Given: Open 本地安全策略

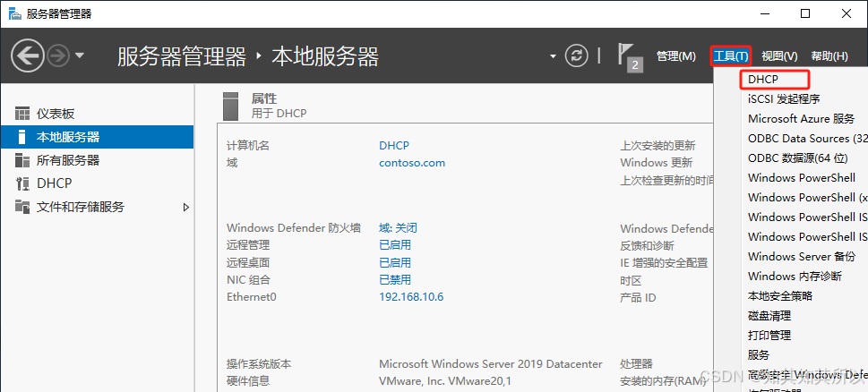Looking at the screenshot, I should (780, 296).
